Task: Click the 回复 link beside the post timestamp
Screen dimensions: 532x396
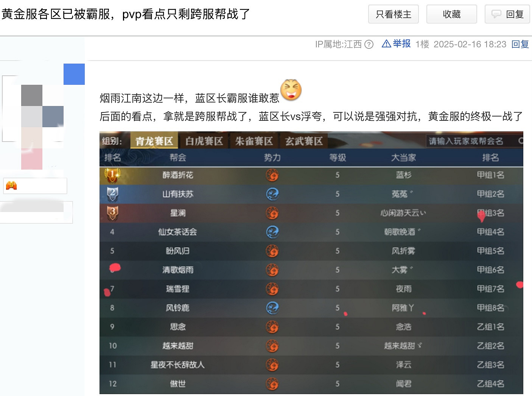Action: (x=520, y=44)
